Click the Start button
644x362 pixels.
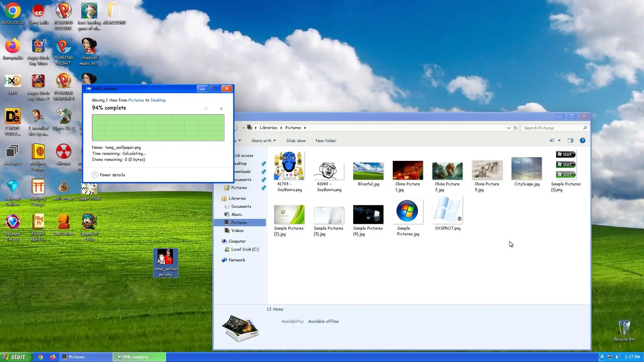pos(15,357)
